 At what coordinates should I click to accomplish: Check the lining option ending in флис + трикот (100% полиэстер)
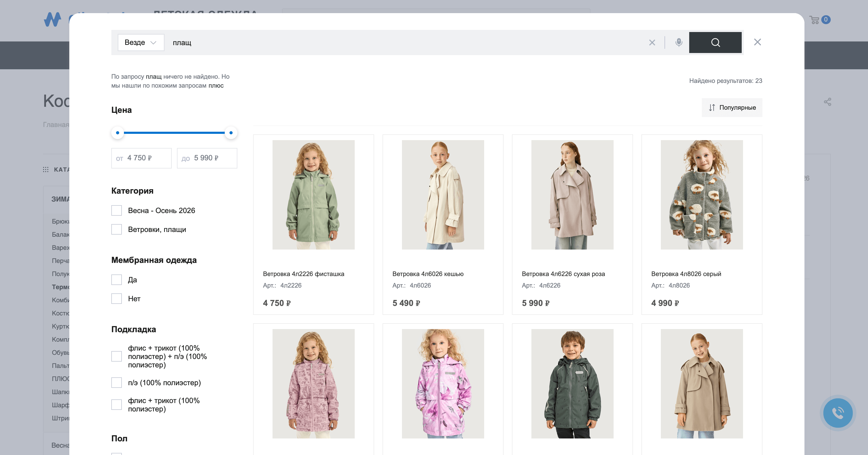(x=117, y=404)
